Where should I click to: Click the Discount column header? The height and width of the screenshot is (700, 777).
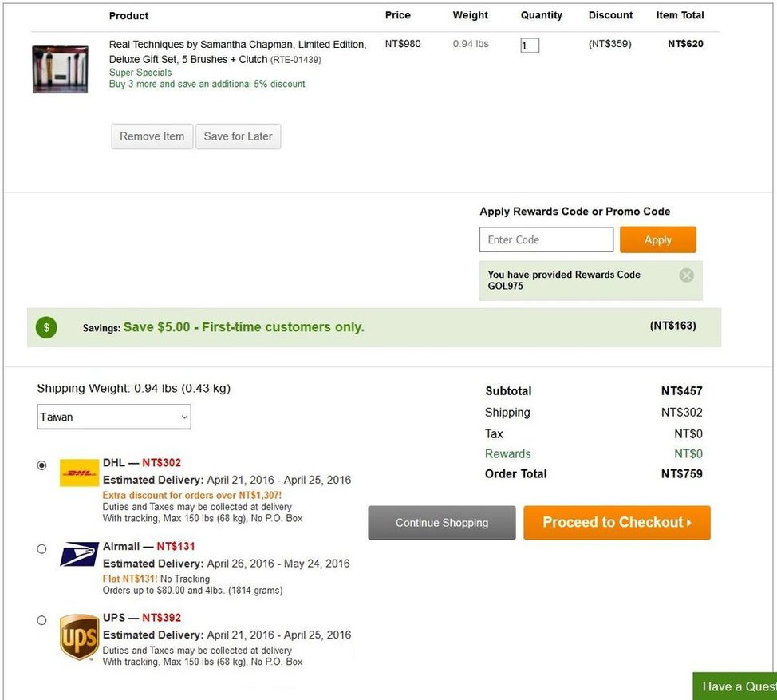610,15
